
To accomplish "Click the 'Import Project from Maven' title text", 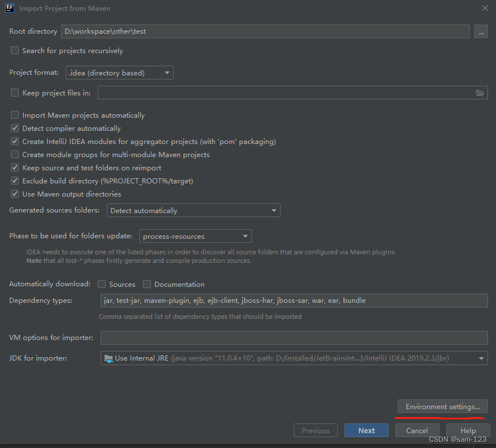I will click(65, 9).
